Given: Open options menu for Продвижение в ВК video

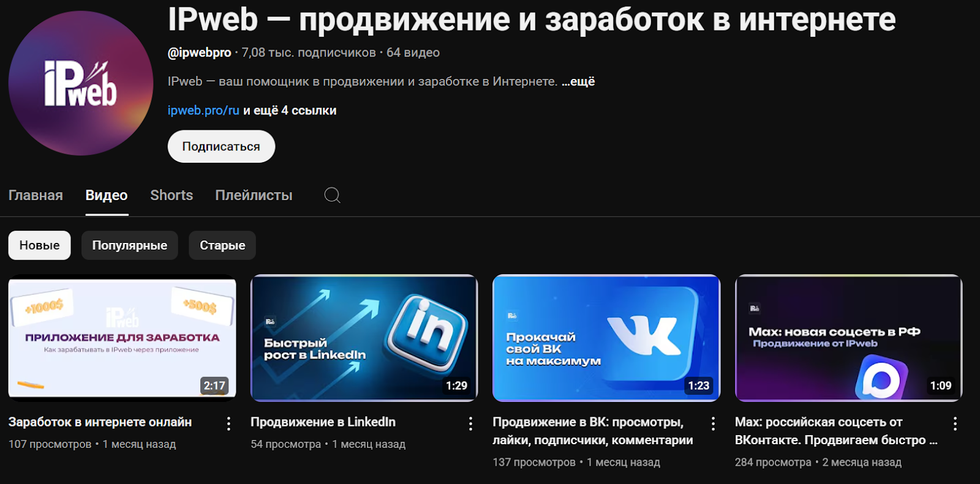Looking at the screenshot, I should (713, 423).
